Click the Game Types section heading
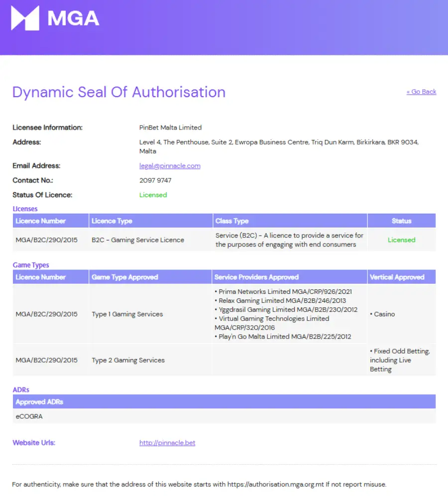448x504 pixels. [31, 265]
